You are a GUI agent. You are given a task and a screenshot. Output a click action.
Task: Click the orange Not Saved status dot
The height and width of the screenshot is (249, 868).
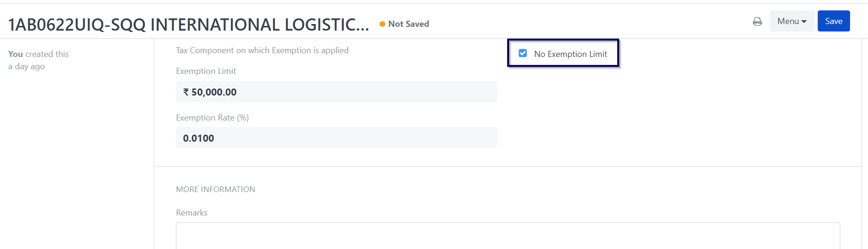(x=382, y=24)
